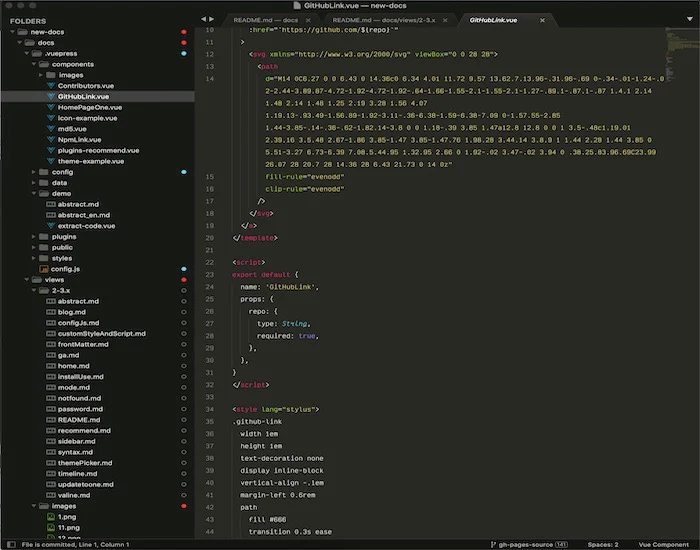
Task: Click the markdown icon beside home.md
Action: click(x=51, y=366)
